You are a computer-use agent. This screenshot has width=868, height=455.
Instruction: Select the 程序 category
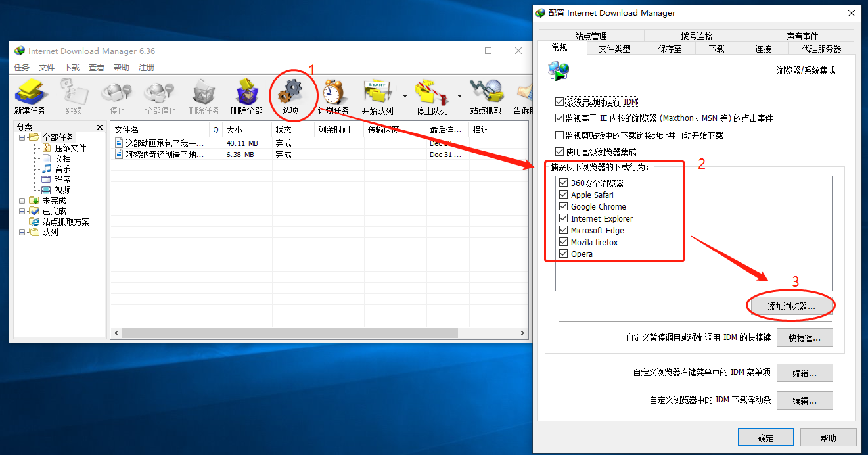[x=62, y=180]
